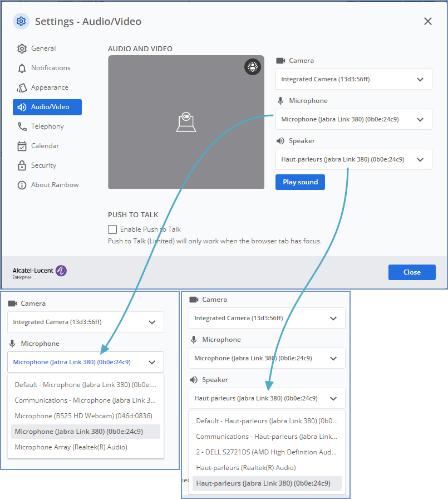This screenshot has height=499, width=448.
Task: Click the blue Close button
Action: coord(412,272)
